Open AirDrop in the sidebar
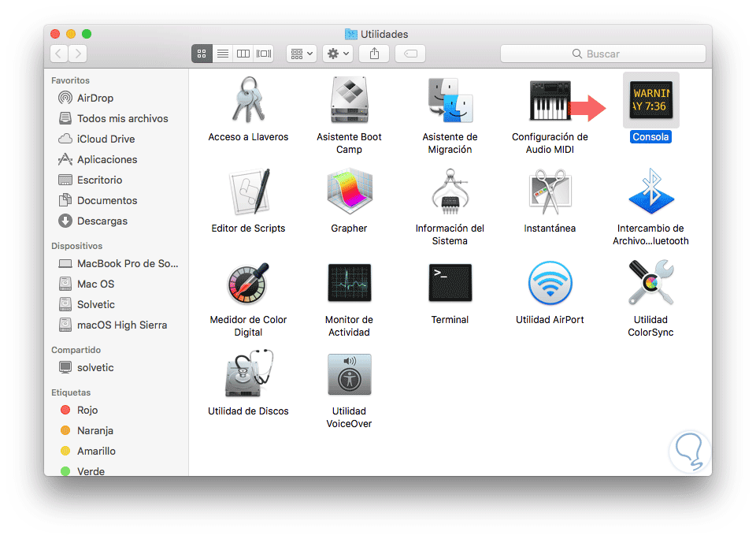 pyautogui.click(x=116, y=98)
